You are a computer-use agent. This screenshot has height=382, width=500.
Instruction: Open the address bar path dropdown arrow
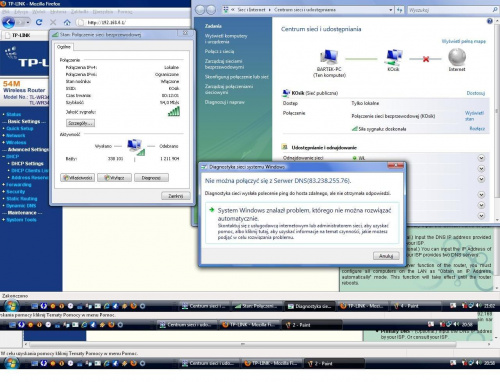391,10
